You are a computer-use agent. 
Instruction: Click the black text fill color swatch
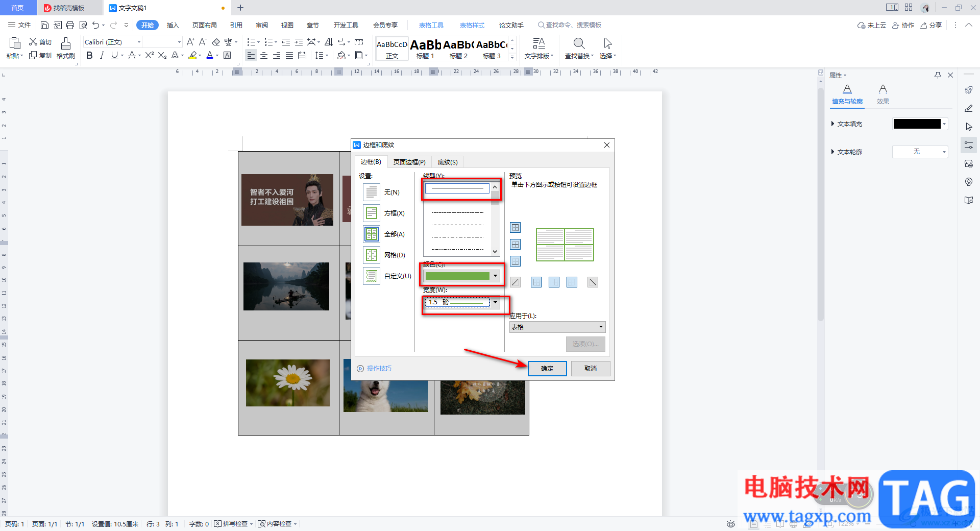pos(917,124)
